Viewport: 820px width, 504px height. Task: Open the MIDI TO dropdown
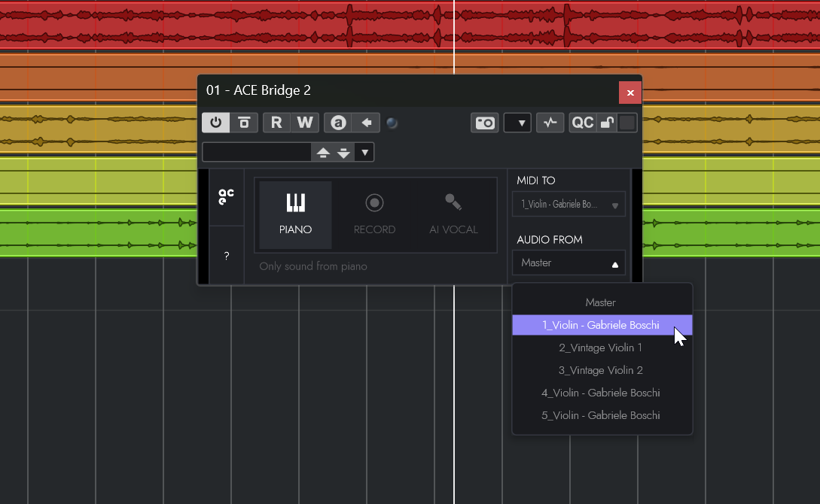[x=569, y=204]
